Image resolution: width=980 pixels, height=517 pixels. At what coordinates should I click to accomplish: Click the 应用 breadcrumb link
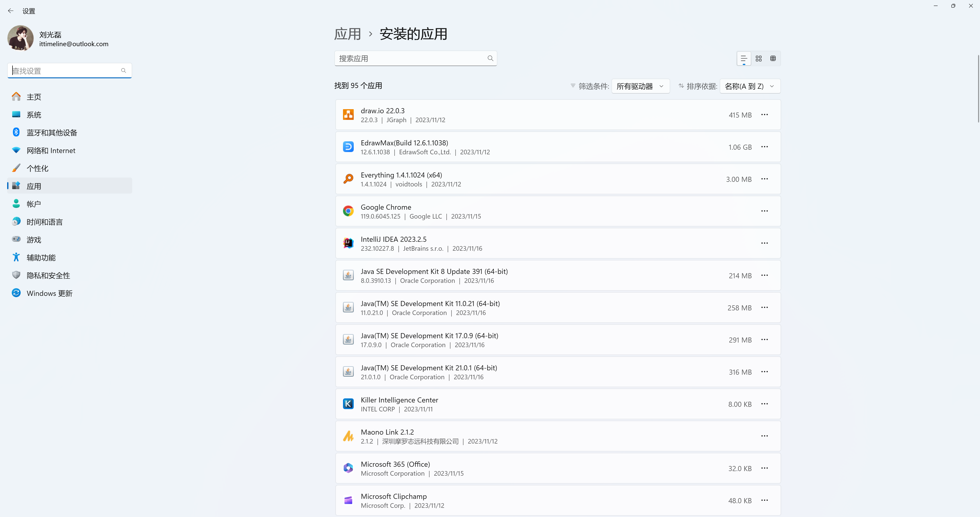(x=347, y=34)
